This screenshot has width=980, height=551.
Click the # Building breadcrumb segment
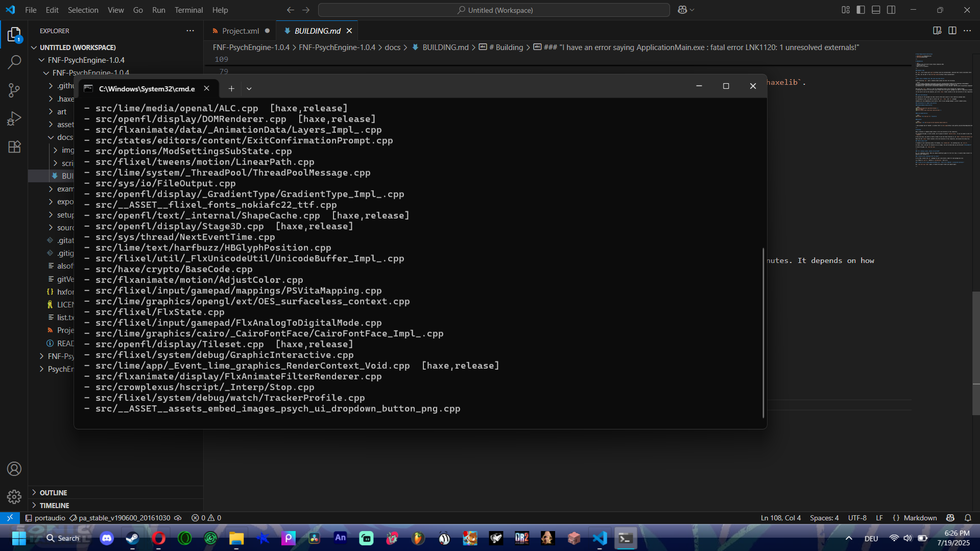pyautogui.click(x=500, y=47)
